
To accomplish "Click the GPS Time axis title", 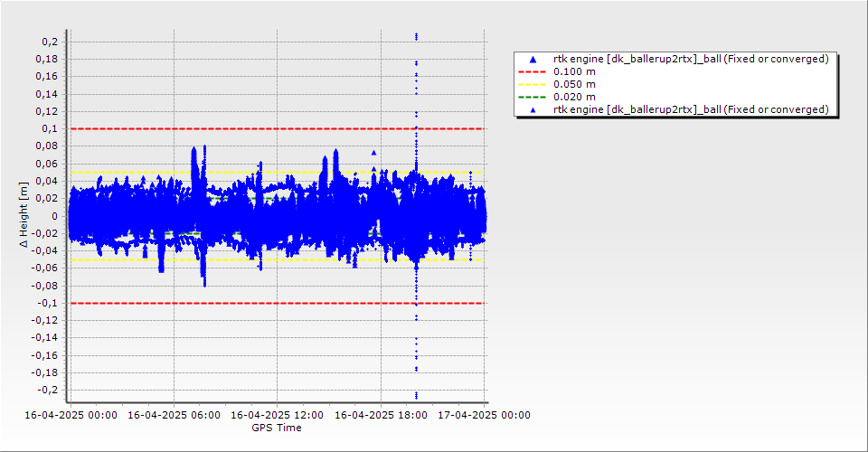I will pos(277,428).
